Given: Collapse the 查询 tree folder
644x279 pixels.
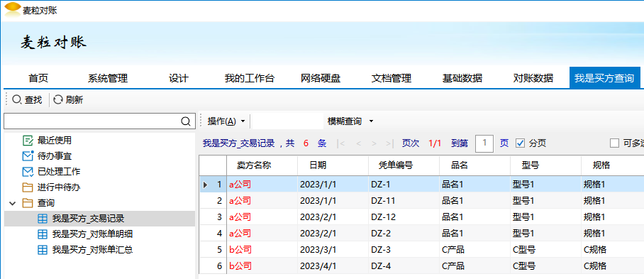Looking at the screenshot, I should [x=12, y=203].
